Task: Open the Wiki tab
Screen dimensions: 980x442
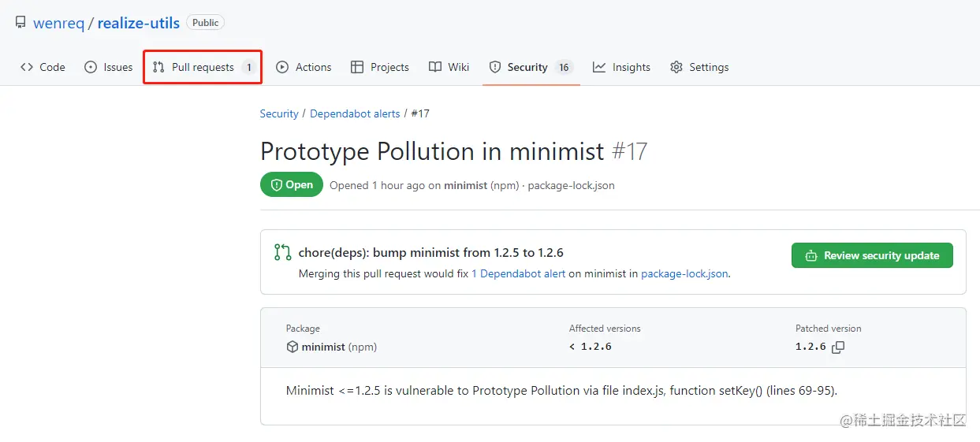Action: tap(449, 67)
